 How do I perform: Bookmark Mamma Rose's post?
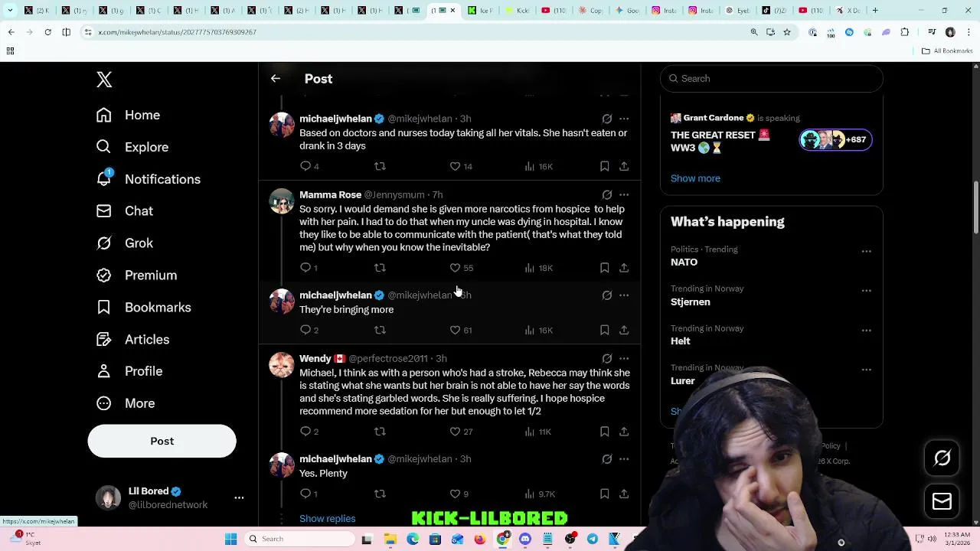point(605,268)
